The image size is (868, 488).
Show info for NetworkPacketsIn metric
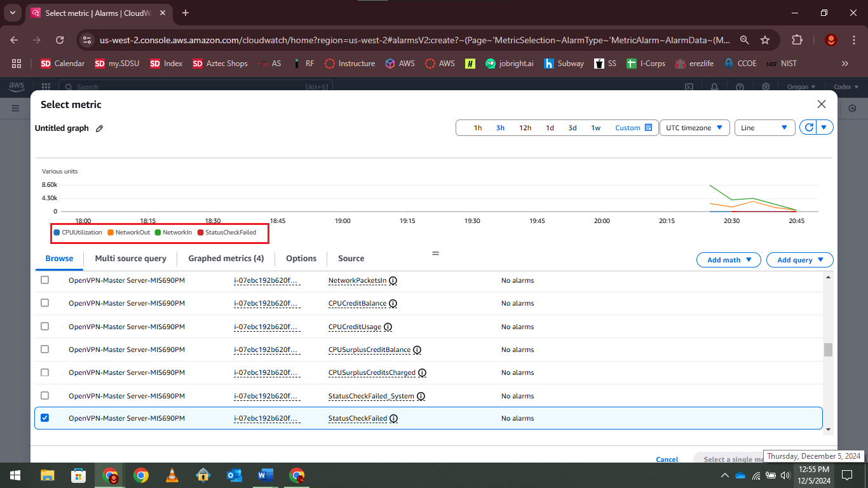pyautogui.click(x=393, y=280)
